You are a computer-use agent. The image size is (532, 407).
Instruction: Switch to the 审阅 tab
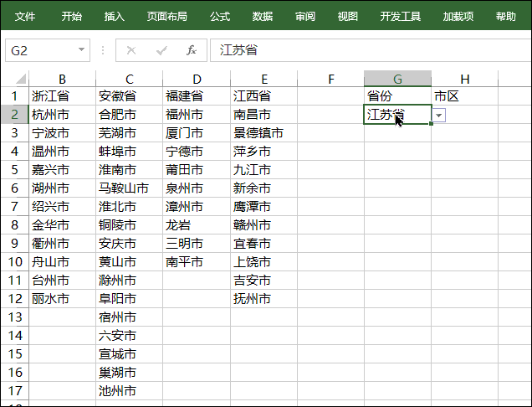coord(305,16)
